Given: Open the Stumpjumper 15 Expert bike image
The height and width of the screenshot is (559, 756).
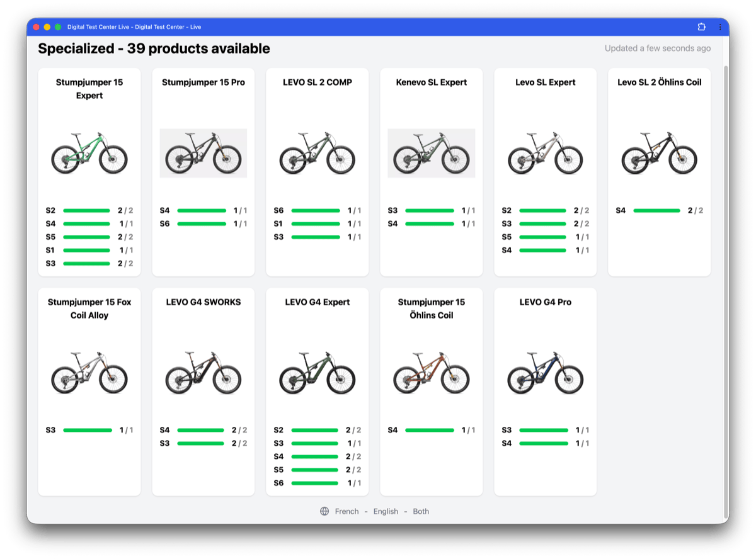Looking at the screenshot, I should tap(89, 153).
